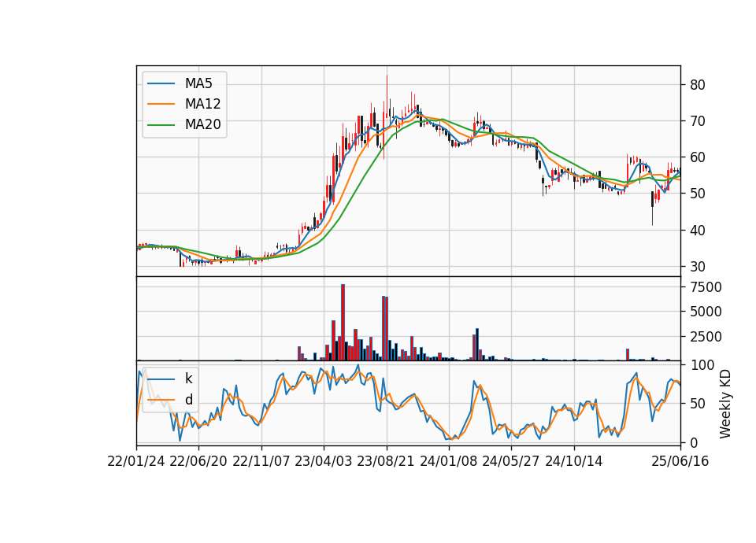Image resolution: width=756 pixels, height=543 pixels.
Task: Click the price axis value 70
Action: click(698, 121)
